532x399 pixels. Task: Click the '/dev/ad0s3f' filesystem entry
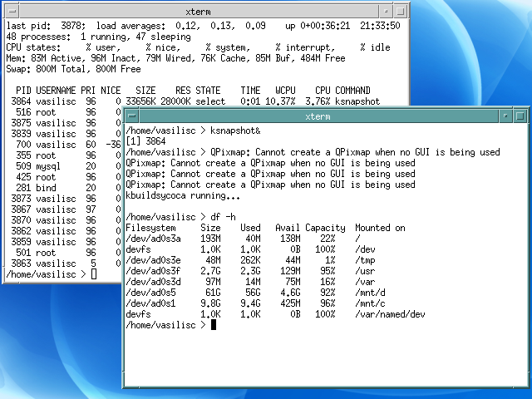(x=153, y=271)
